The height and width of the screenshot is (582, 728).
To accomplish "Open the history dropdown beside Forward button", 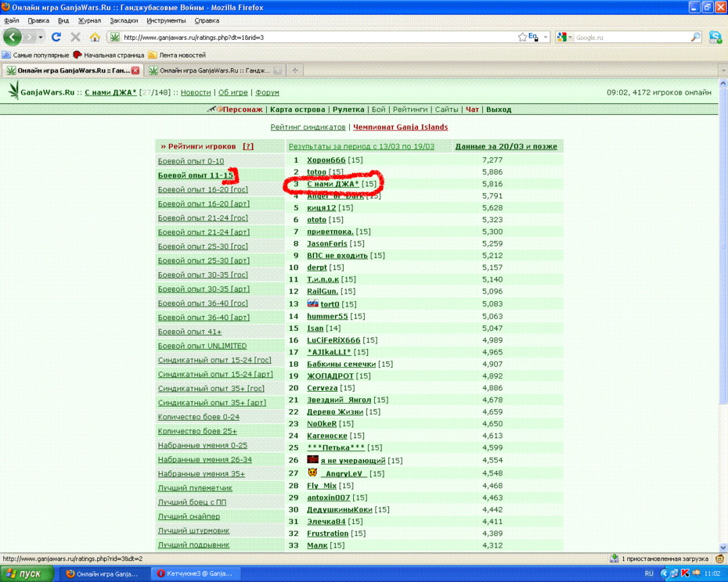I will coord(41,37).
